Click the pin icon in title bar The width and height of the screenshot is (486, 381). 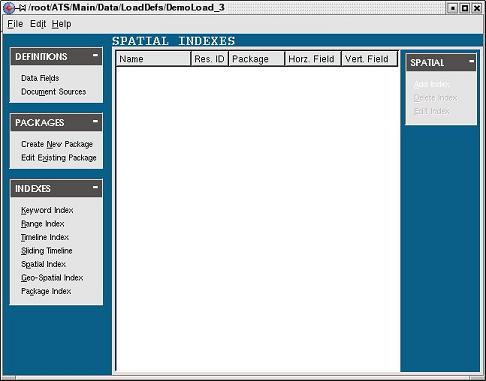point(21,8)
